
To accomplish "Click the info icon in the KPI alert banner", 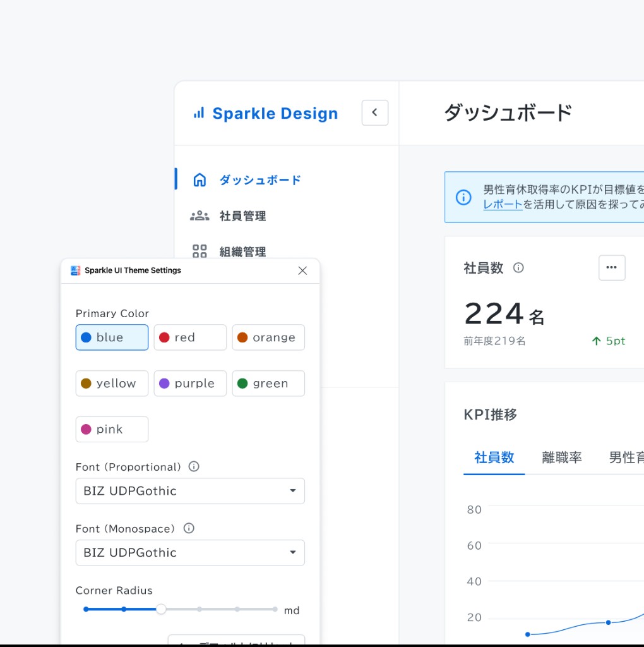I will click(463, 197).
